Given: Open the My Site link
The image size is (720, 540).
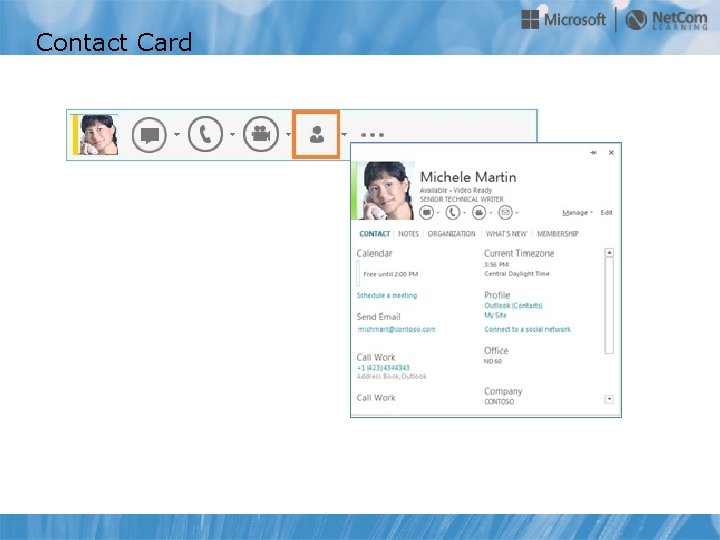Looking at the screenshot, I should (495, 315).
